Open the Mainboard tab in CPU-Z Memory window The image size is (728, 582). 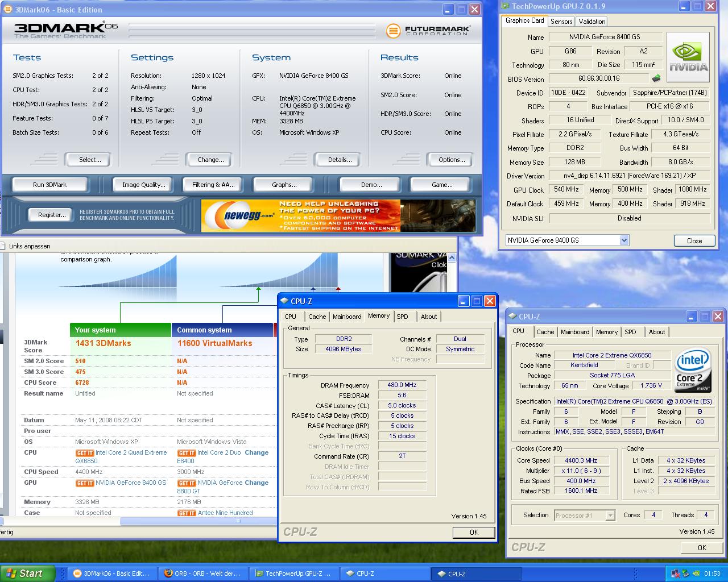(x=347, y=317)
